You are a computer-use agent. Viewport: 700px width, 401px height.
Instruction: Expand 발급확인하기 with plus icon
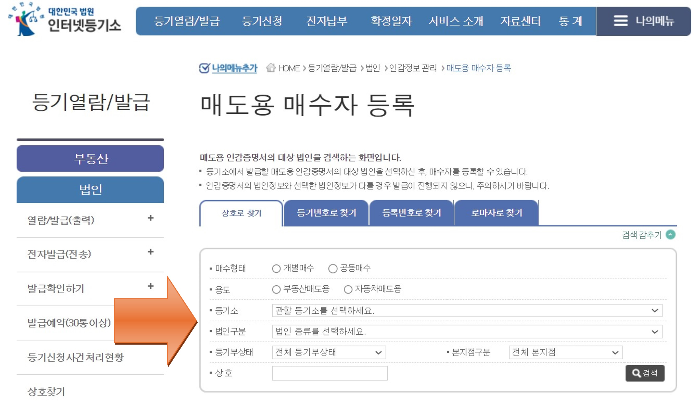point(150,286)
